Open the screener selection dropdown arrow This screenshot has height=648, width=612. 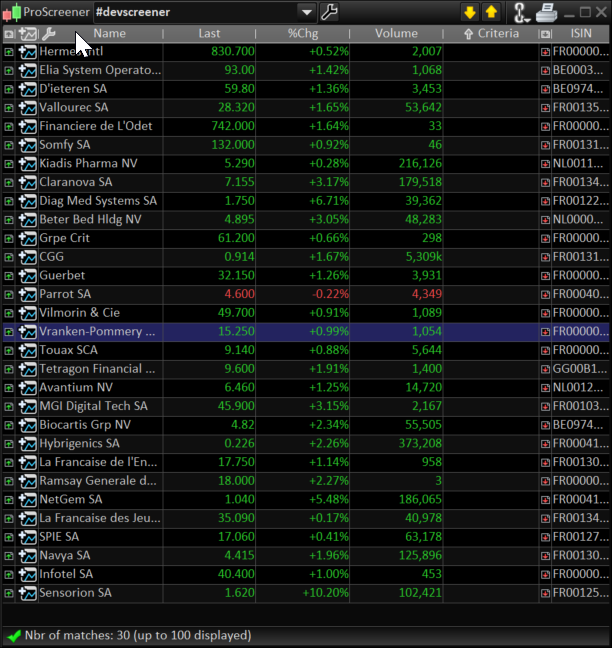coord(307,12)
